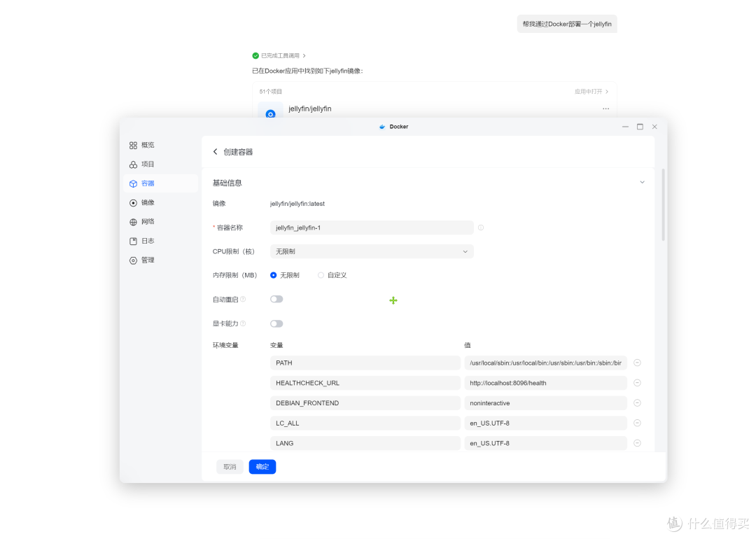This screenshot has height=539, width=756.
Task: Click 应用中打开 link in chat window
Action: [x=591, y=92]
